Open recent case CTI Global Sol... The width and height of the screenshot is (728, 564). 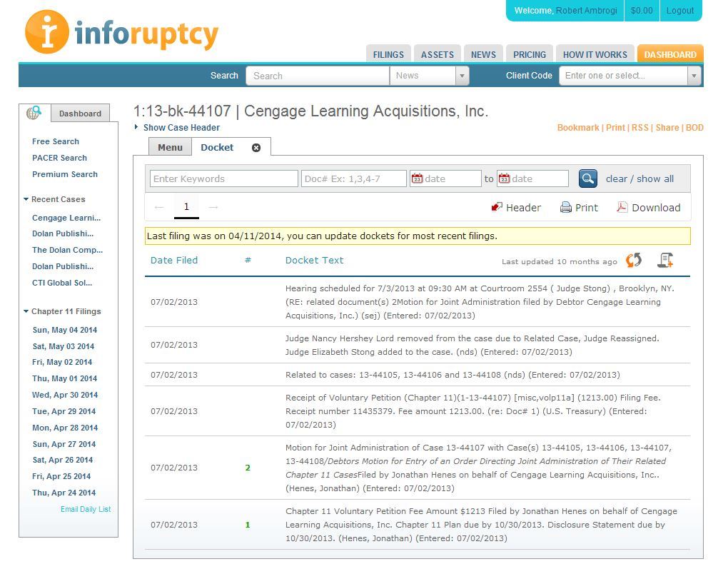62,283
